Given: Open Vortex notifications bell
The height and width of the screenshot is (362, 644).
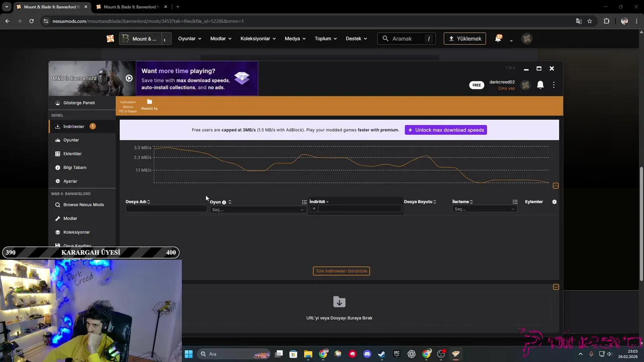Looking at the screenshot, I should (540, 85).
